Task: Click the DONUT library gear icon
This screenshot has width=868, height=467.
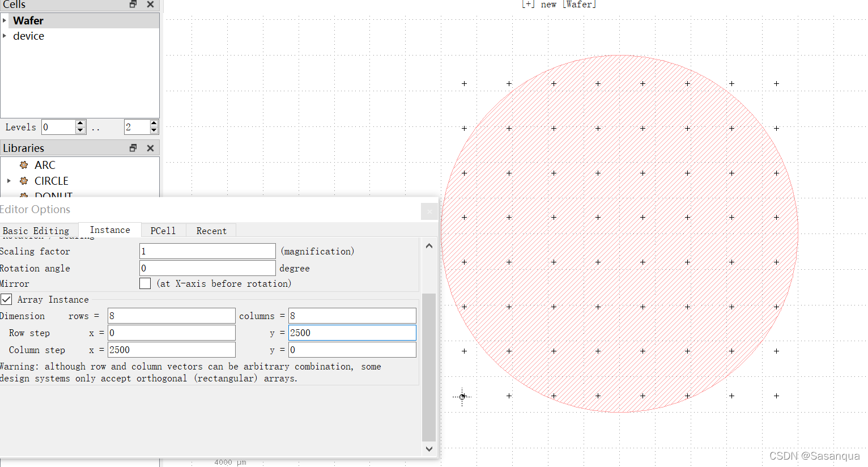Action: [23, 196]
